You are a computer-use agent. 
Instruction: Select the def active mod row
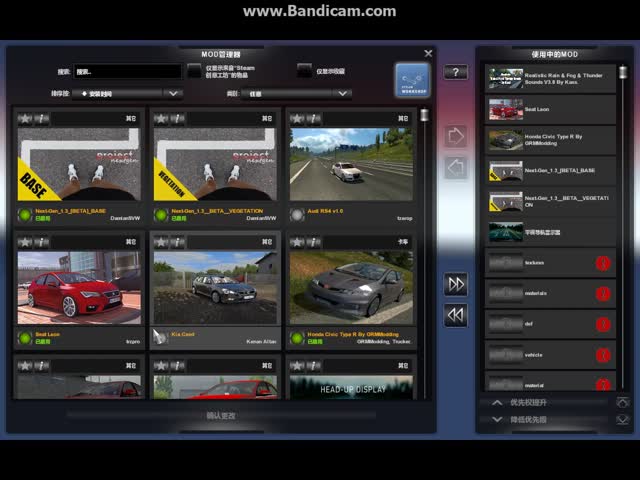pos(550,324)
